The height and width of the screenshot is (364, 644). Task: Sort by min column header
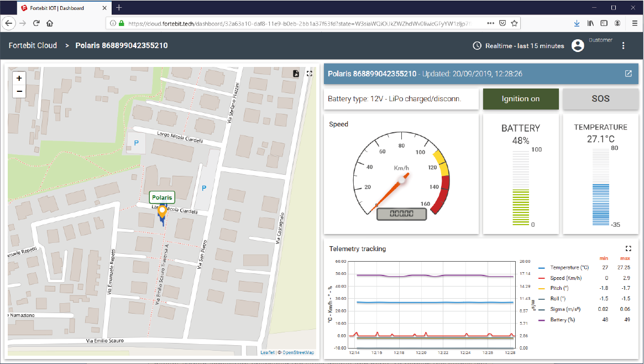[x=604, y=258]
